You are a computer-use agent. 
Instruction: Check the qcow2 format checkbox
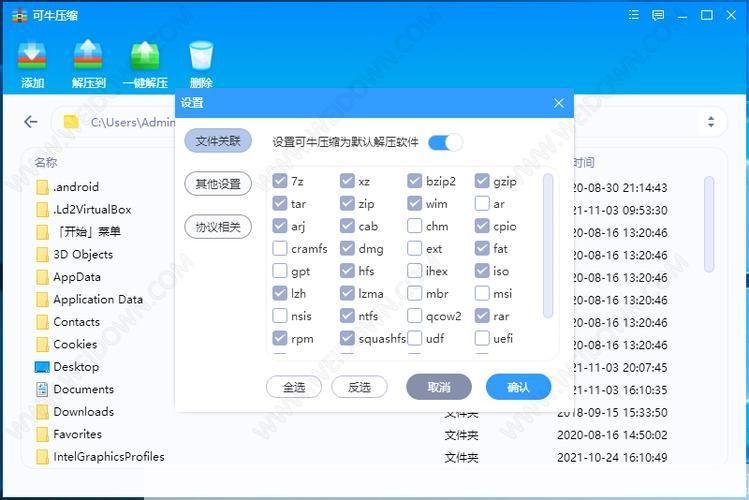pos(414,316)
